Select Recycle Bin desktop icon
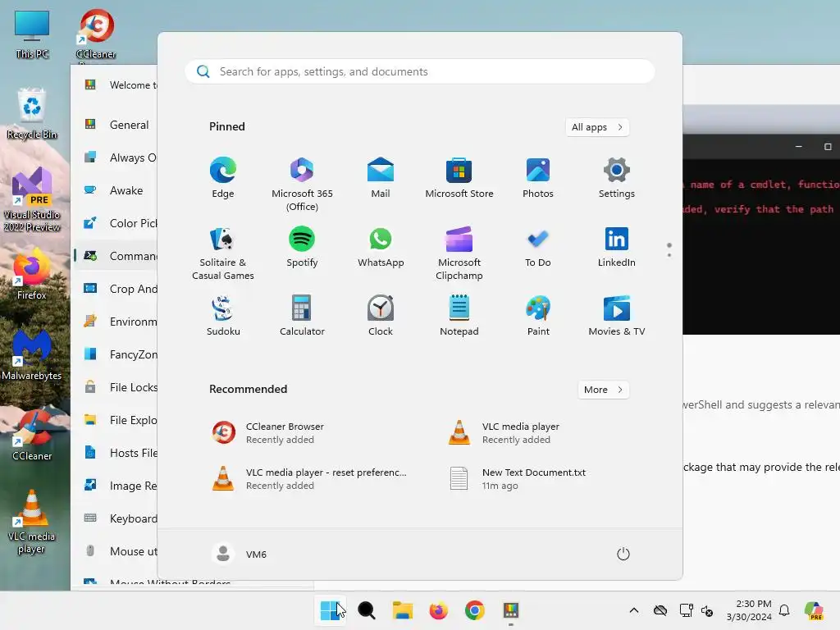Image resolution: width=840 pixels, height=630 pixels. [32, 113]
